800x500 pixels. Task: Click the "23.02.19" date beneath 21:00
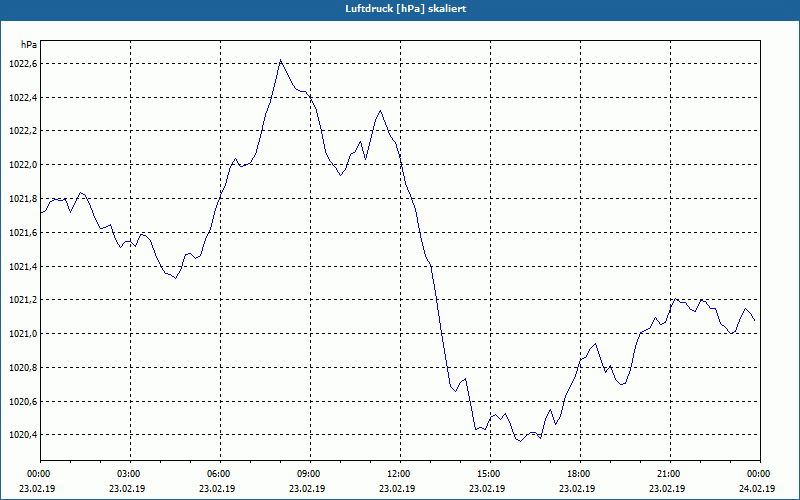(x=668, y=489)
